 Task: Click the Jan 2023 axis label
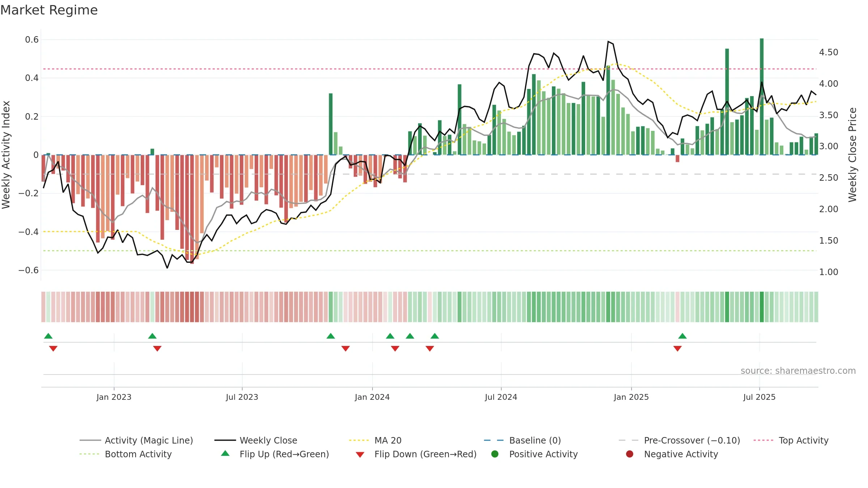tap(114, 397)
